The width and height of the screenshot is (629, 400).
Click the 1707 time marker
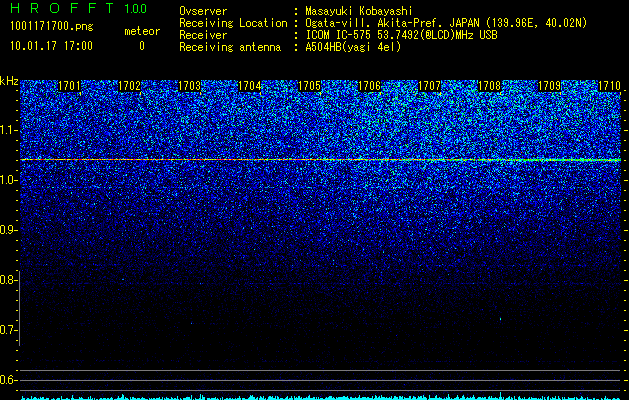coord(430,86)
